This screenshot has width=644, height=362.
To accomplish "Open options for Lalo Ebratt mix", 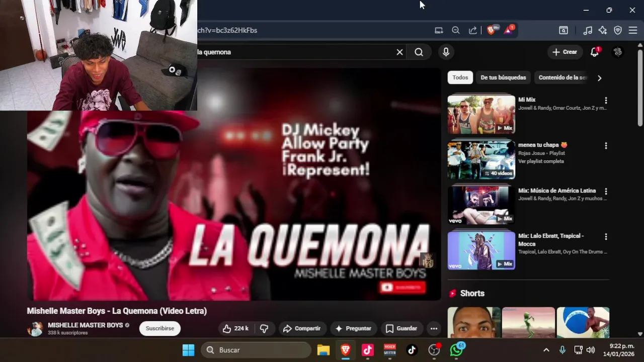I will (606, 237).
